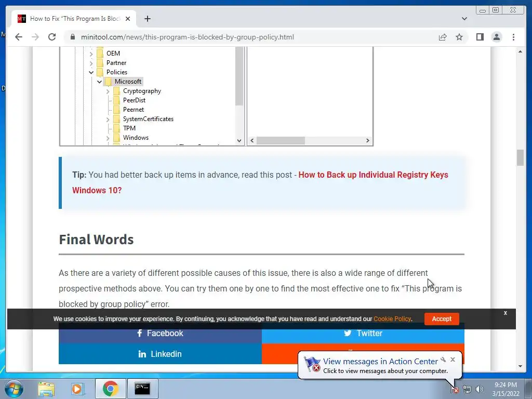Select the Partner tree item

116,63
